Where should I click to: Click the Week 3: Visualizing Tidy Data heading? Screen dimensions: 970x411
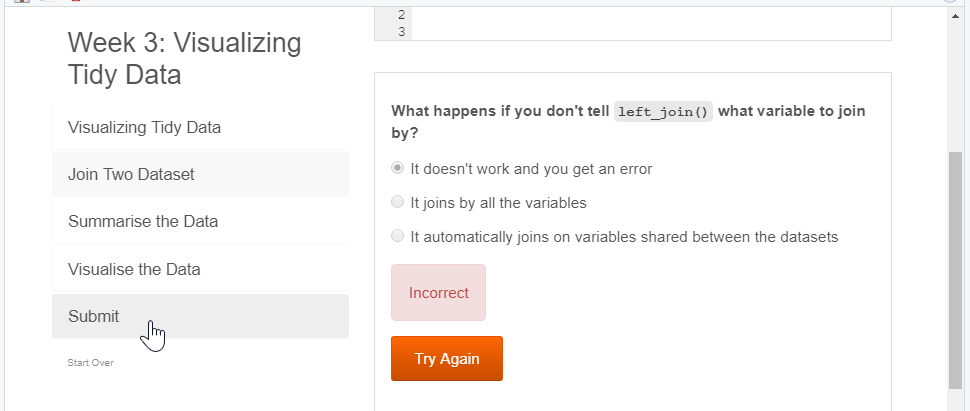coord(184,59)
